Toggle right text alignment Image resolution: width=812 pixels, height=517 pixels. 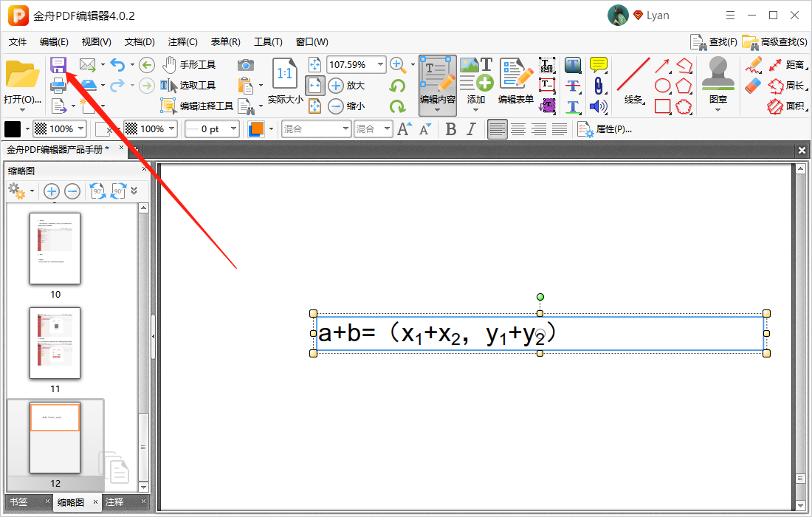(539, 129)
